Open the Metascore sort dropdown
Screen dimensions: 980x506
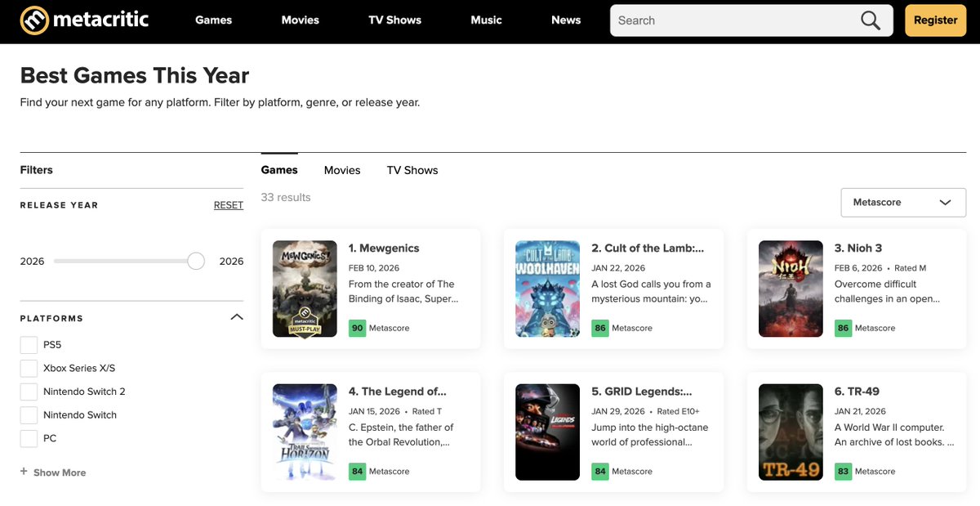[x=903, y=203]
